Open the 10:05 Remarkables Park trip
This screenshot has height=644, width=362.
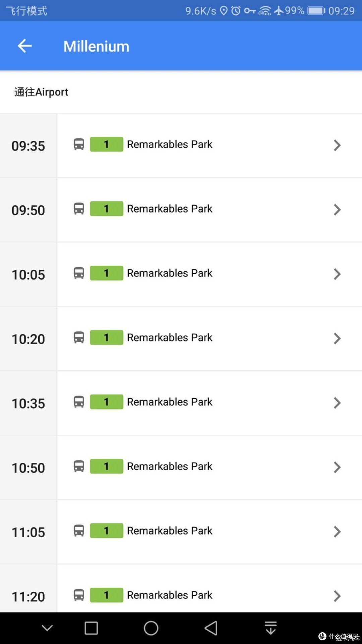tap(209, 274)
